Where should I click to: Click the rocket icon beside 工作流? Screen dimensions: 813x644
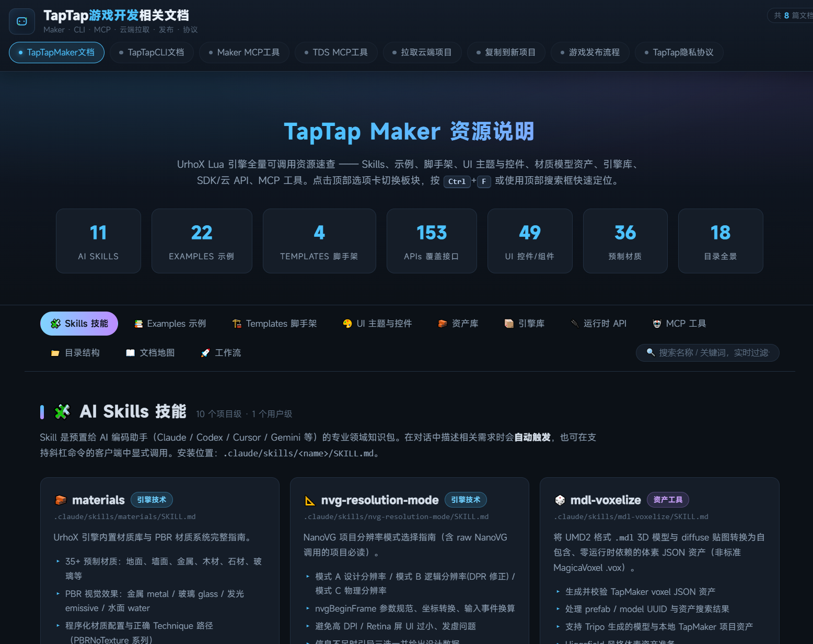tap(205, 353)
